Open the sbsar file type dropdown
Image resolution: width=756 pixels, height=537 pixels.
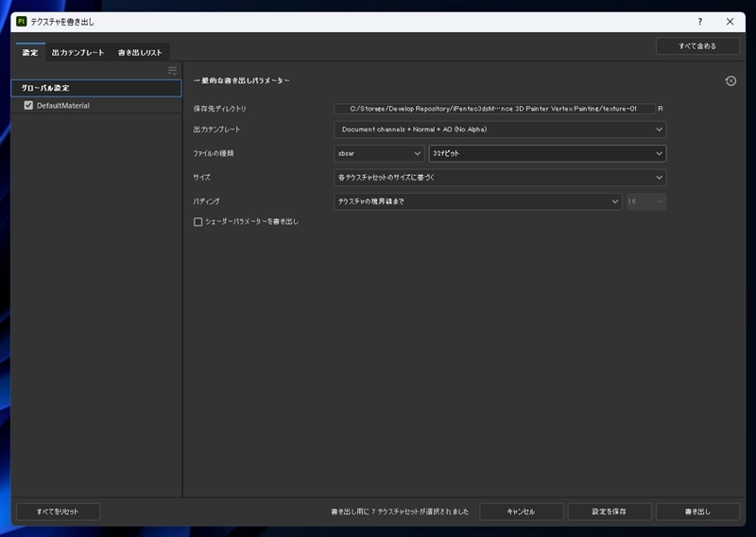[x=379, y=153]
